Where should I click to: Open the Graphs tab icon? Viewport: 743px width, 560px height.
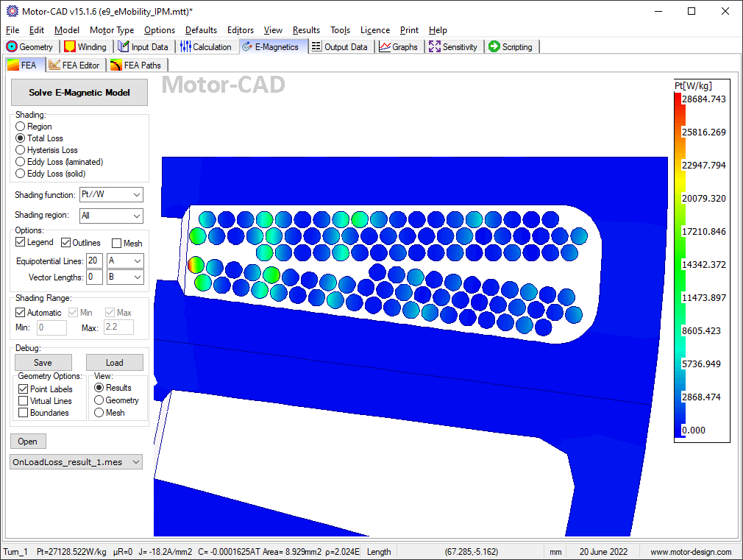(385, 47)
